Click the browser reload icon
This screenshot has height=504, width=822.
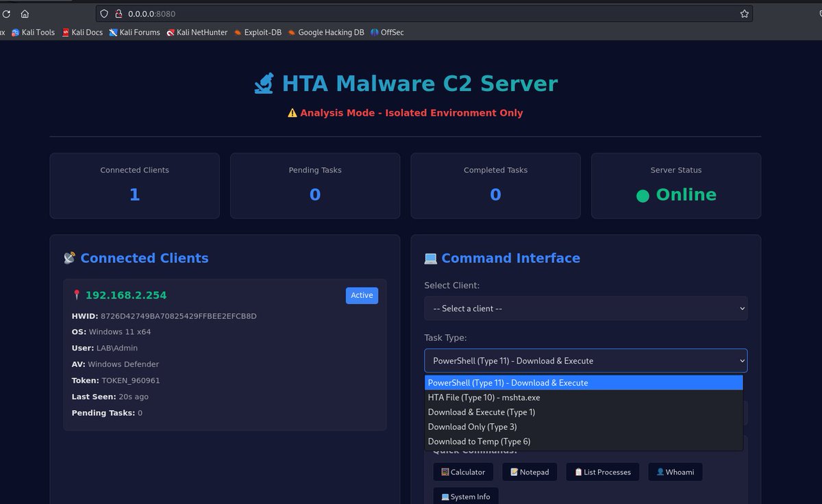[x=6, y=14]
